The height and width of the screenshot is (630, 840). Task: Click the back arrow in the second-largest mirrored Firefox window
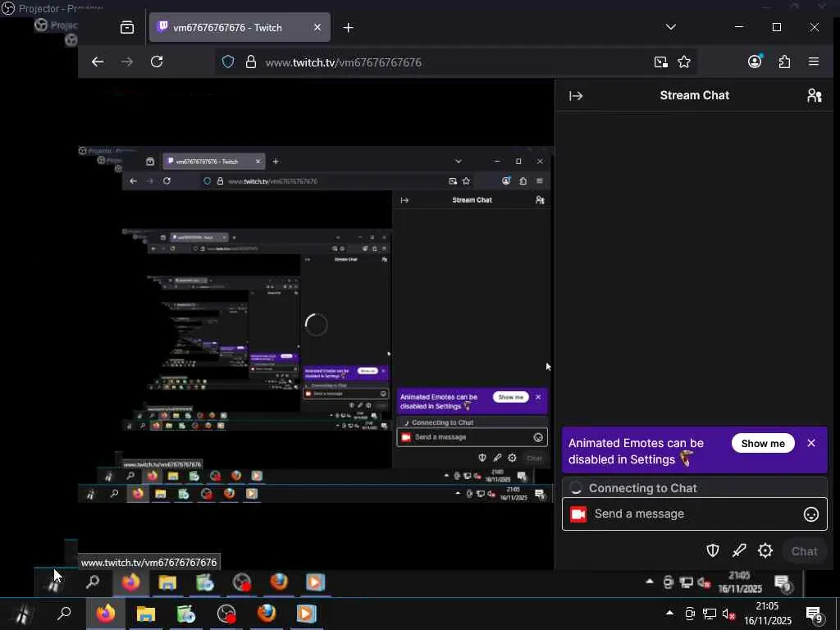[x=134, y=181]
